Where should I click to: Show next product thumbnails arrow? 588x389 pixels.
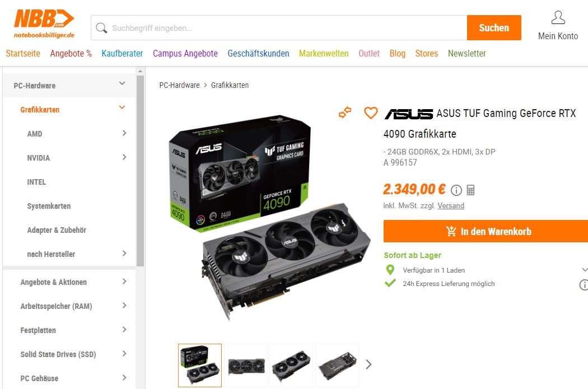tap(368, 364)
